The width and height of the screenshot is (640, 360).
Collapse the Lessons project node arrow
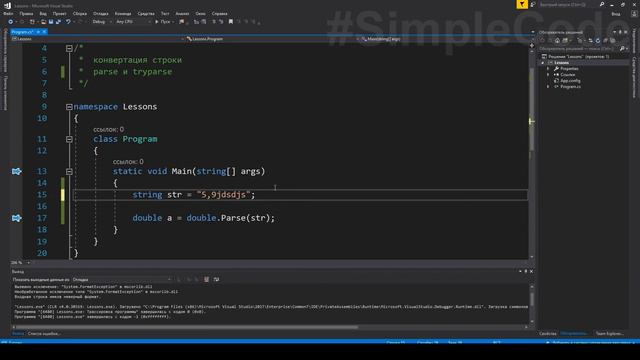pos(543,63)
